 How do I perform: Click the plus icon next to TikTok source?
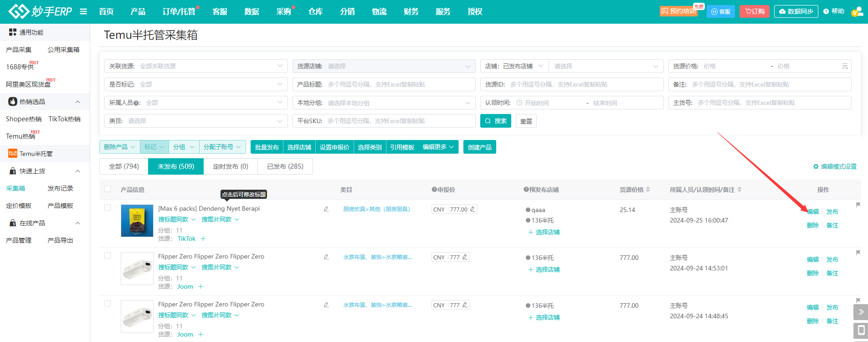coord(203,239)
